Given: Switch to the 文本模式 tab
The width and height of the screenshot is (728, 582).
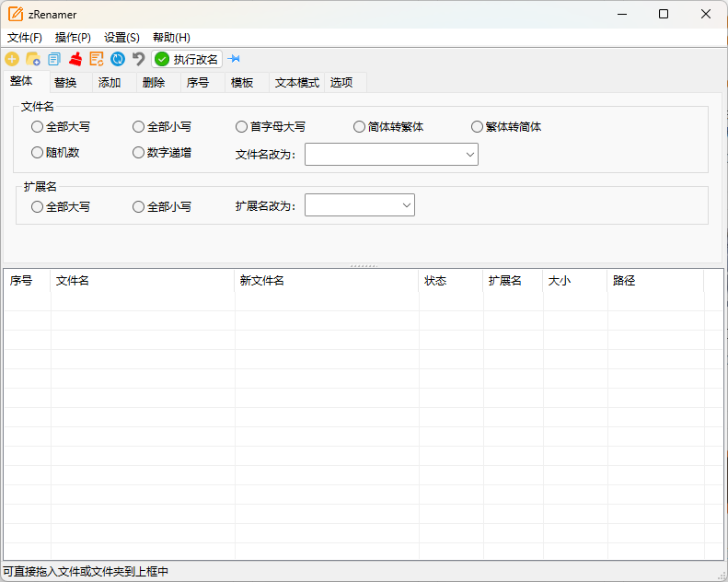Looking at the screenshot, I should [296, 83].
